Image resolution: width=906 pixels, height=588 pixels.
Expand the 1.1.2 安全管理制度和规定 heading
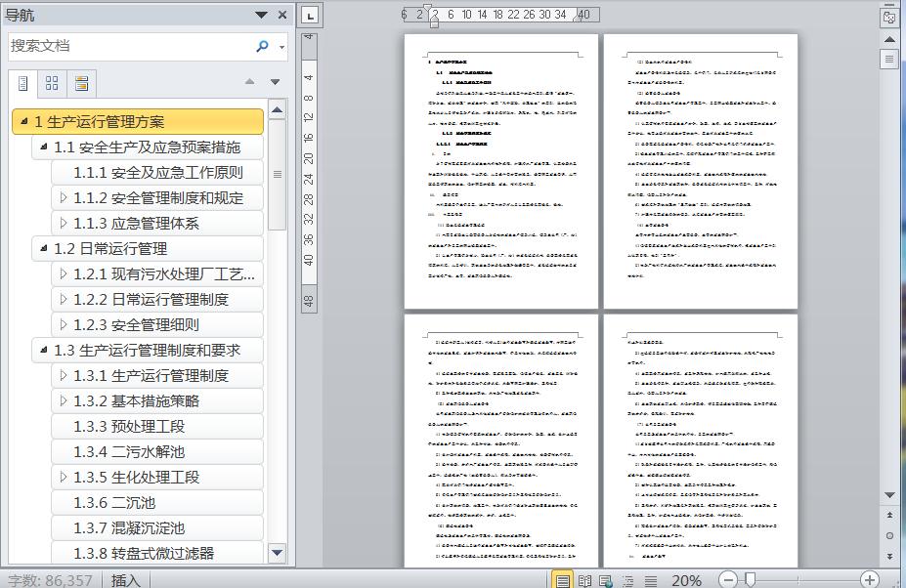pyautogui.click(x=63, y=197)
